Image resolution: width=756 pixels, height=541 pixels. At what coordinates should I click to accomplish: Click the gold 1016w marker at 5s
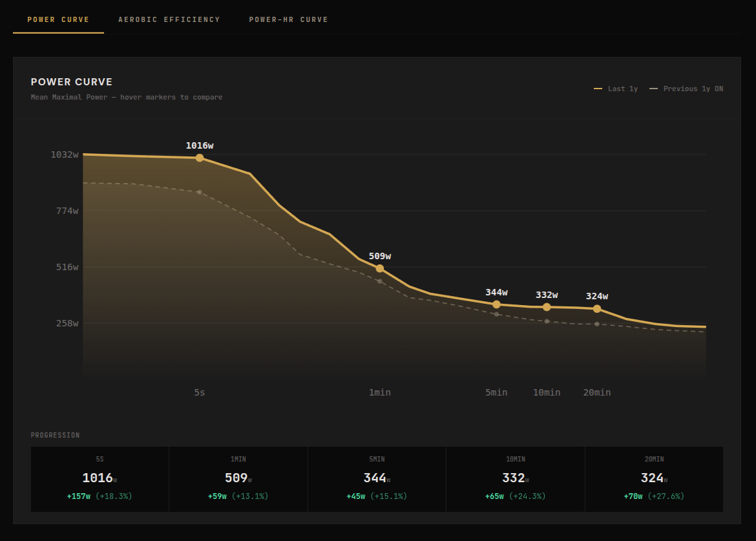[200, 158]
